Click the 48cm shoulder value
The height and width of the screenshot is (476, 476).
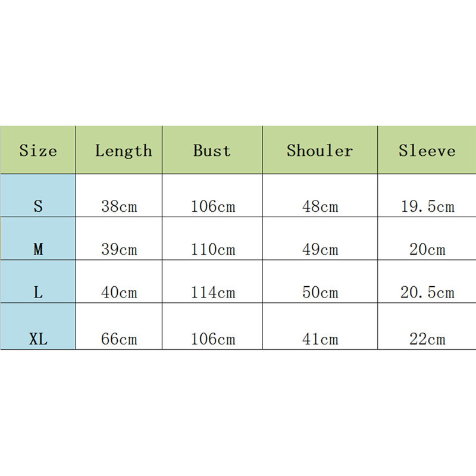point(320,206)
